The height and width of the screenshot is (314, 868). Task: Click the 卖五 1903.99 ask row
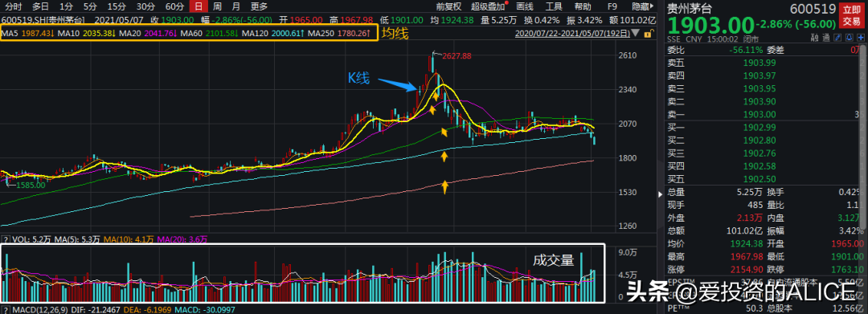[764, 63]
